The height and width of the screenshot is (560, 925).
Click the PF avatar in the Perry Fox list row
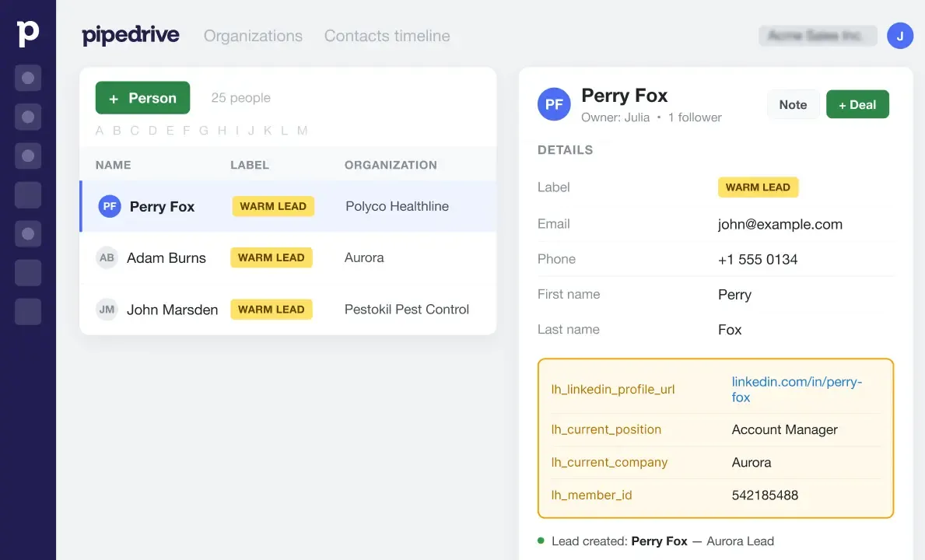coord(110,206)
